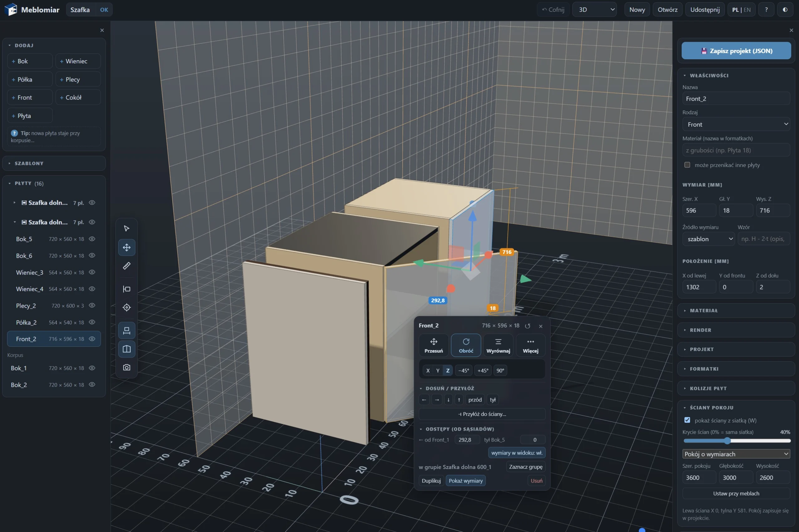Click the Meblomiar logo icon

pyautogui.click(x=11, y=9)
